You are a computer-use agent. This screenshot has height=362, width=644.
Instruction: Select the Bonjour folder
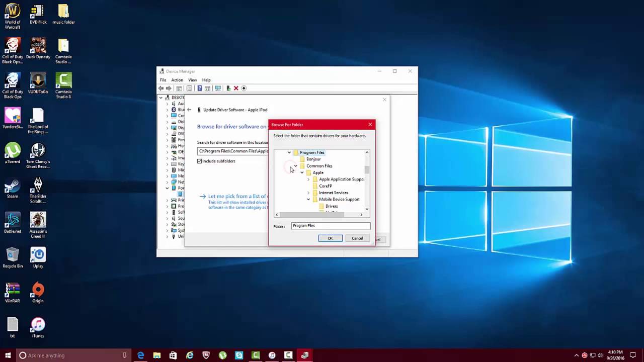point(313,159)
